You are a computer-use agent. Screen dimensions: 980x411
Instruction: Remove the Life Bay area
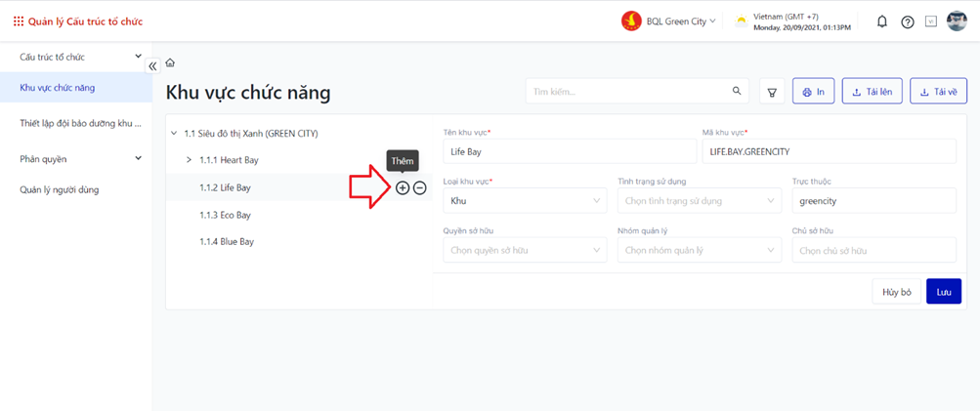(420, 187)
